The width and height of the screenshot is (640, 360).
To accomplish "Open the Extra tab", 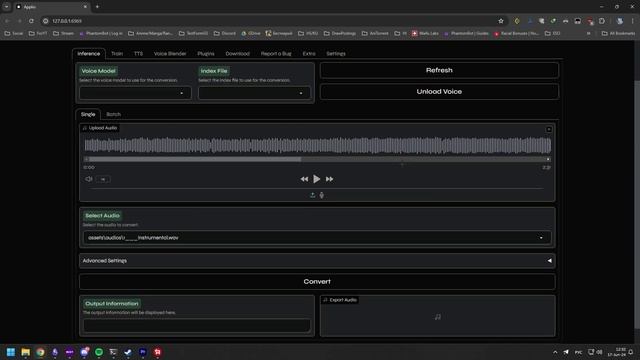I will pos(309,53).
